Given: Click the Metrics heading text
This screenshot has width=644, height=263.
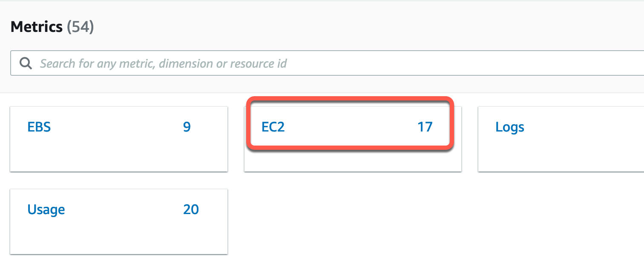Looking at the screenshot, I should [37, 27].
